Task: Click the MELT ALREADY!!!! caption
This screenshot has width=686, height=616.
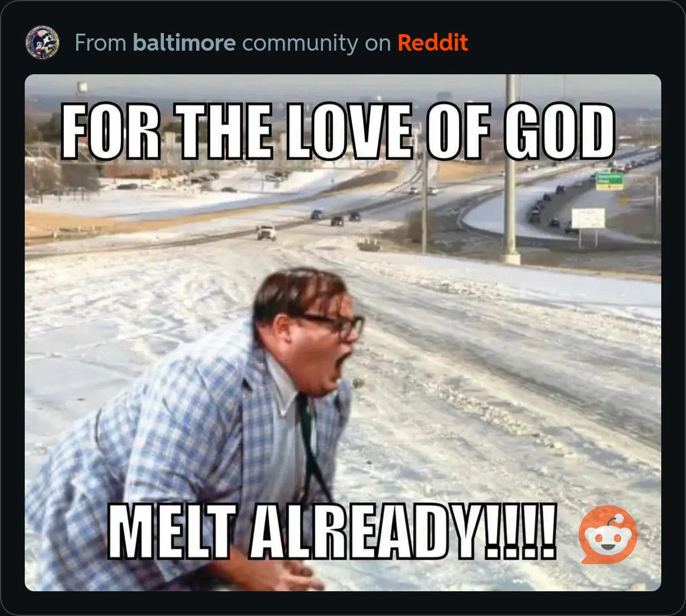Action: [332, 532]
